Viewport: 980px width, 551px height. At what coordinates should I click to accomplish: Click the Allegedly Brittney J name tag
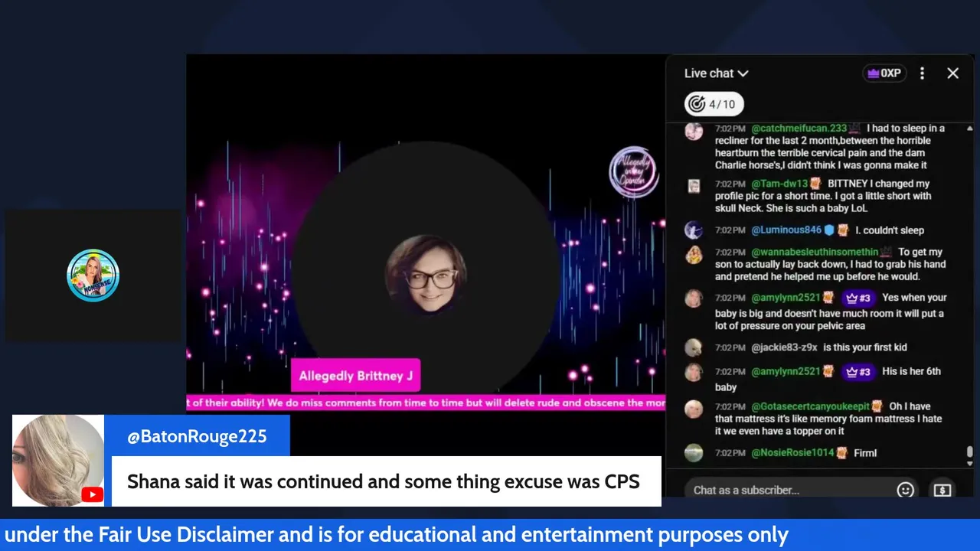click(355, 376)
